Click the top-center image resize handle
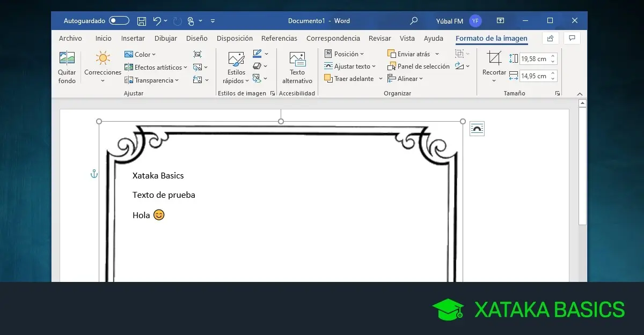644x335 pixels. 281,121
